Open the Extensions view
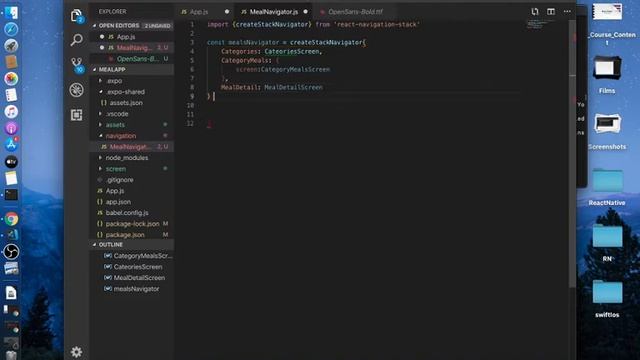640x360 pixels. (x=76, y=115)
